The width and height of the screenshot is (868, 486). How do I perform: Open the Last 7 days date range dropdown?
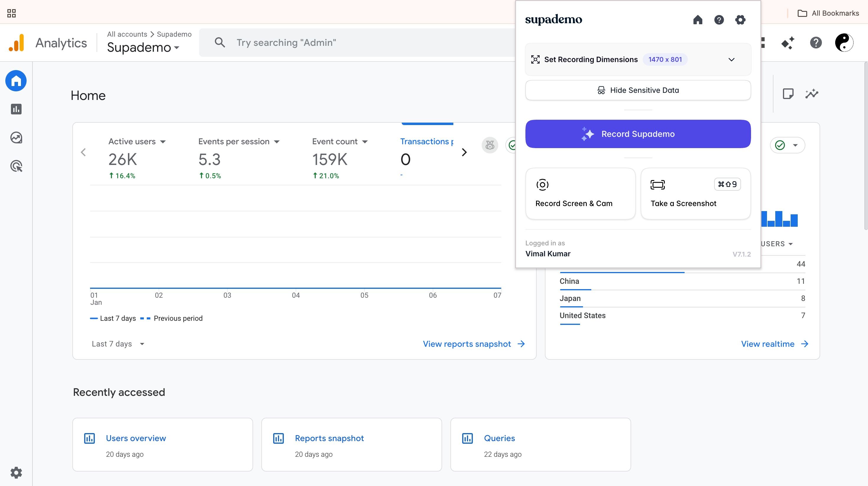[118, 344]
